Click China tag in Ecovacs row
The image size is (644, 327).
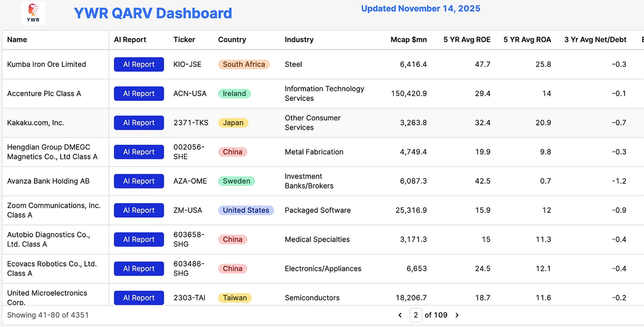(232, 269)
